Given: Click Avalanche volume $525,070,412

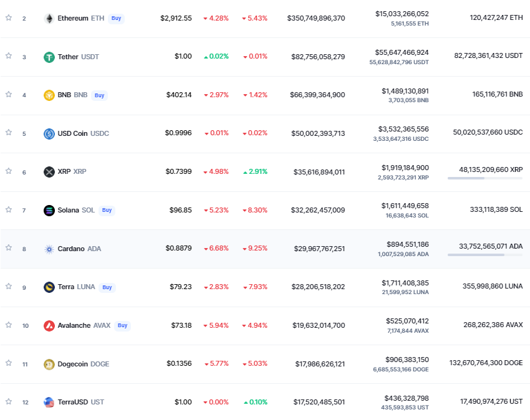Looking at the screenshot, I should click(x=407, y=321).
